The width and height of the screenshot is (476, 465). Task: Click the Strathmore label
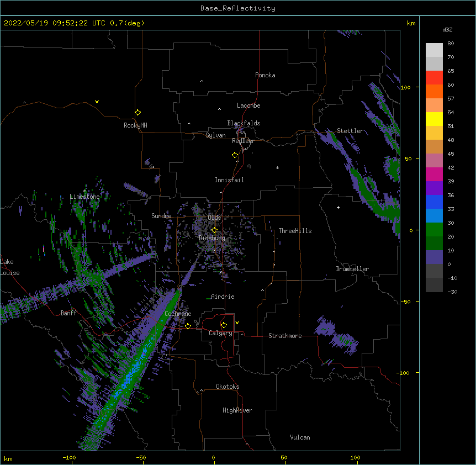coord(285,336)
